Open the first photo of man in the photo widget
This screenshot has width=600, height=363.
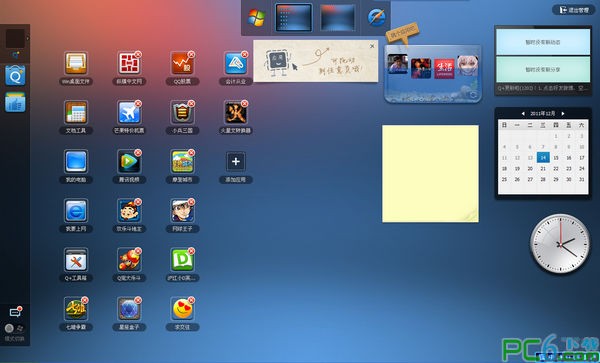[x=398, y=64]
